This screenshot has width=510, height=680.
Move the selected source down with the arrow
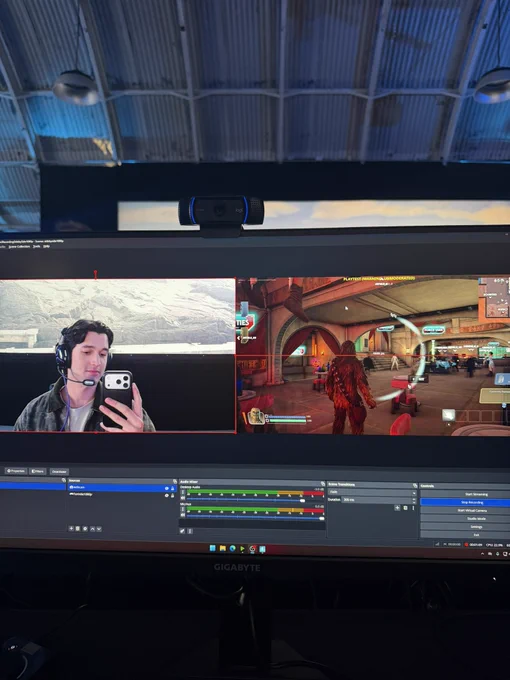99,529
